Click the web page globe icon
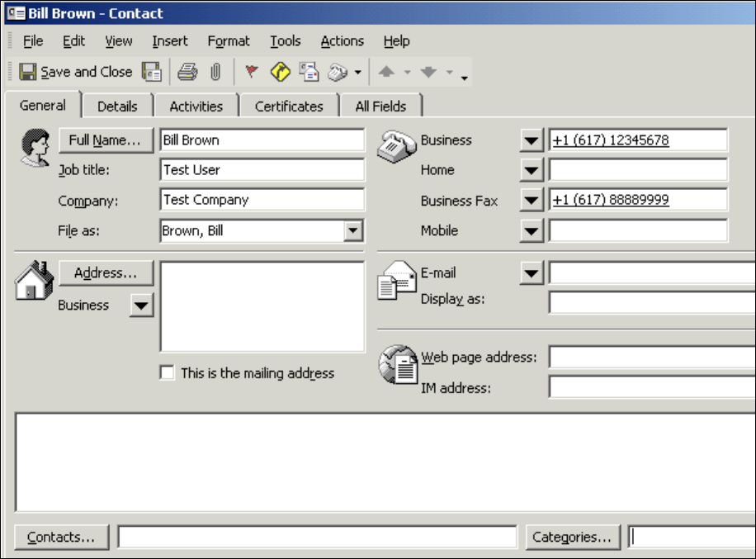 399,364
